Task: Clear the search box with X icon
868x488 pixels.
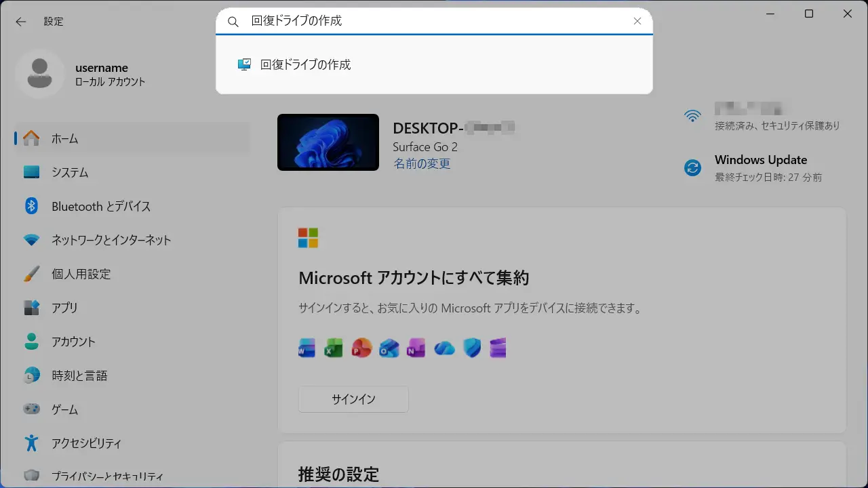Action: pyautogui.click(x=637, y=22)
